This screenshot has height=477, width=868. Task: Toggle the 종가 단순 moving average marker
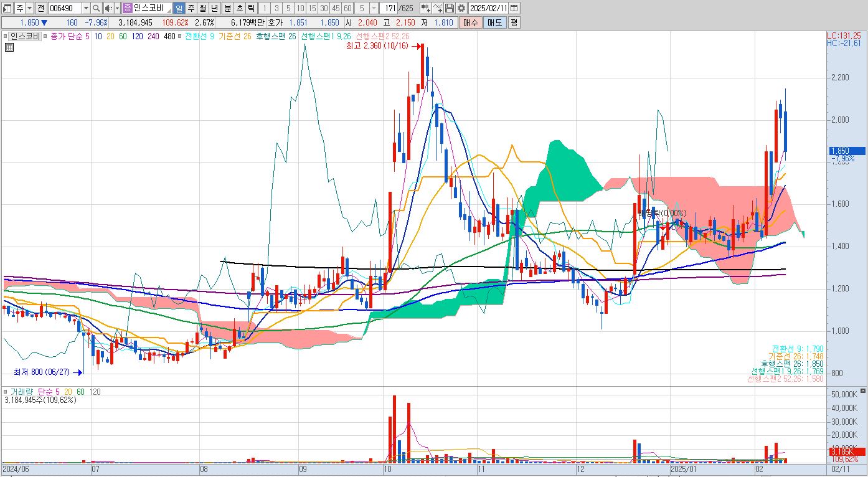tap(45, 36)
